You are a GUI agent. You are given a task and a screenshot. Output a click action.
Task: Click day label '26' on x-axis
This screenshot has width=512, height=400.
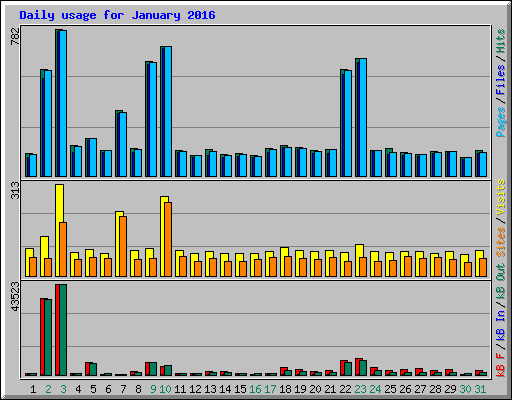[x=405, y=389]
